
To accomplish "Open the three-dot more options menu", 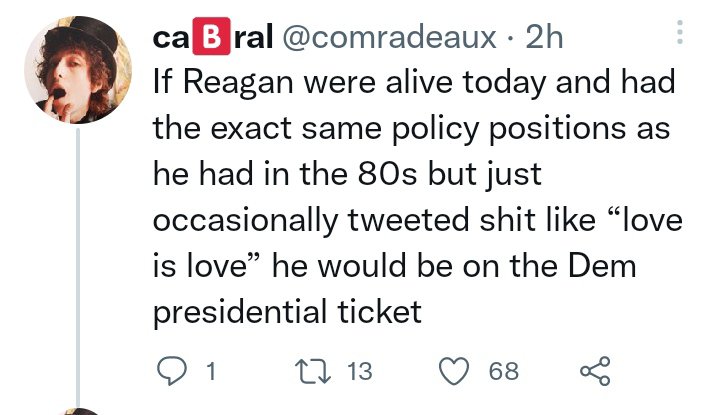I will click(x=681, y=36).
